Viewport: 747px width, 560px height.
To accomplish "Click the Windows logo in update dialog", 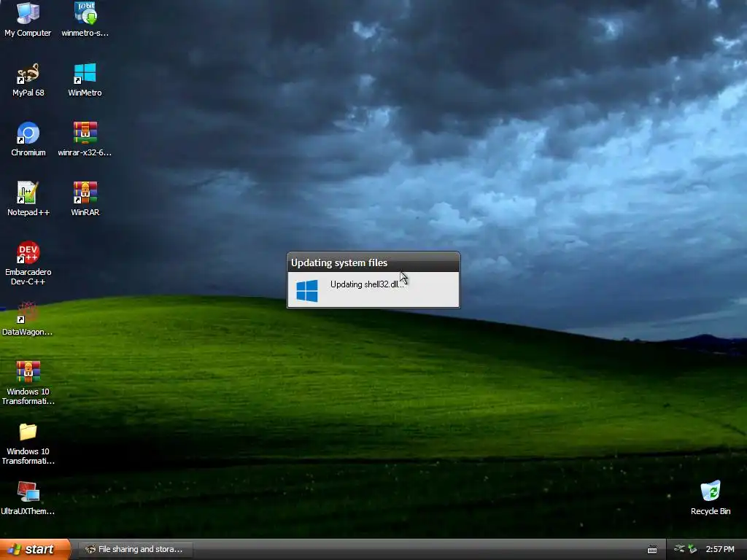I will 307,291.
